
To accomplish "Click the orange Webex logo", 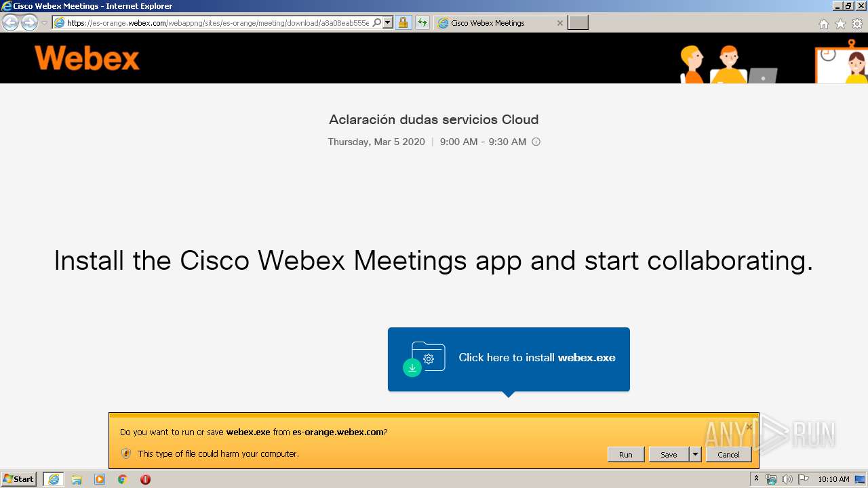I will click(87, 58).
